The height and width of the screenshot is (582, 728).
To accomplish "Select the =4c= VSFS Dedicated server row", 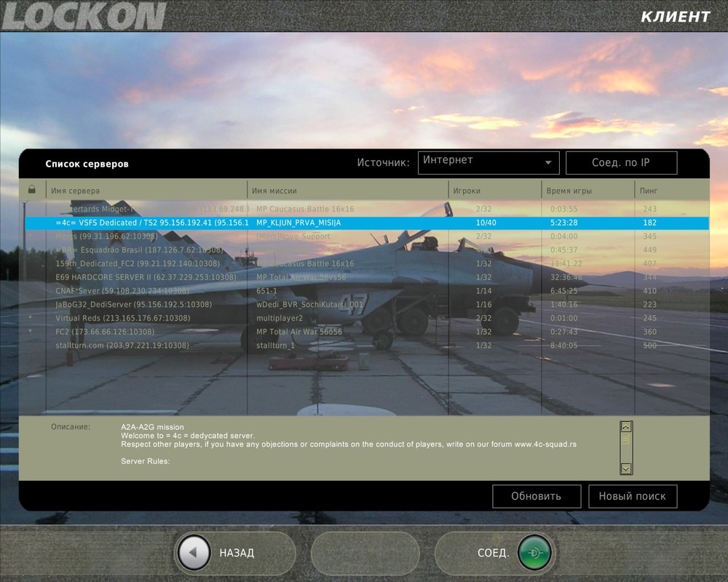I will 218,223.
